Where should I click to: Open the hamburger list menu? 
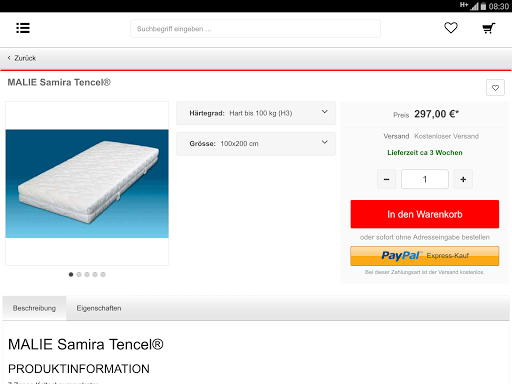[x=23, y=28]
